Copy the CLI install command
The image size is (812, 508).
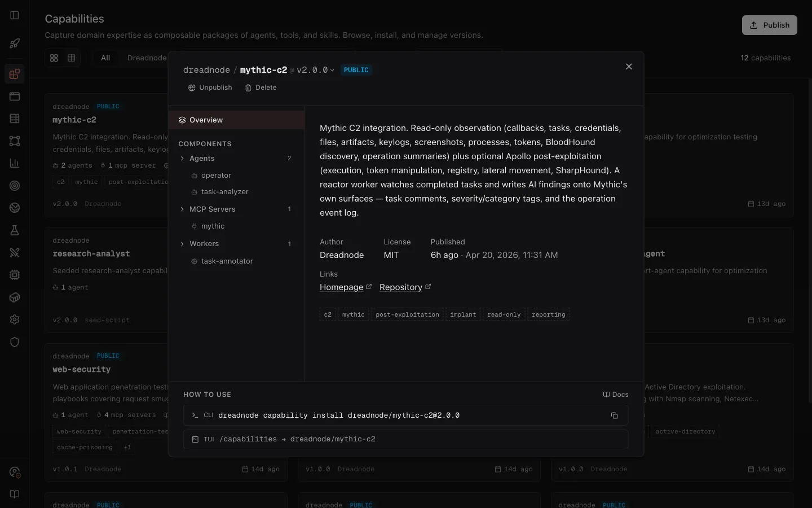click(615, 415)
